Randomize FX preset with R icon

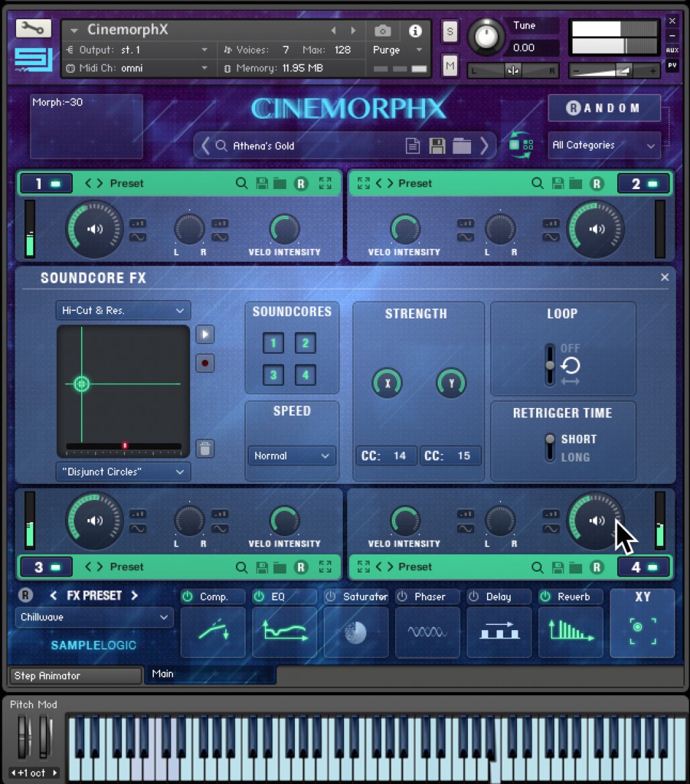click(x=25, y=595)
